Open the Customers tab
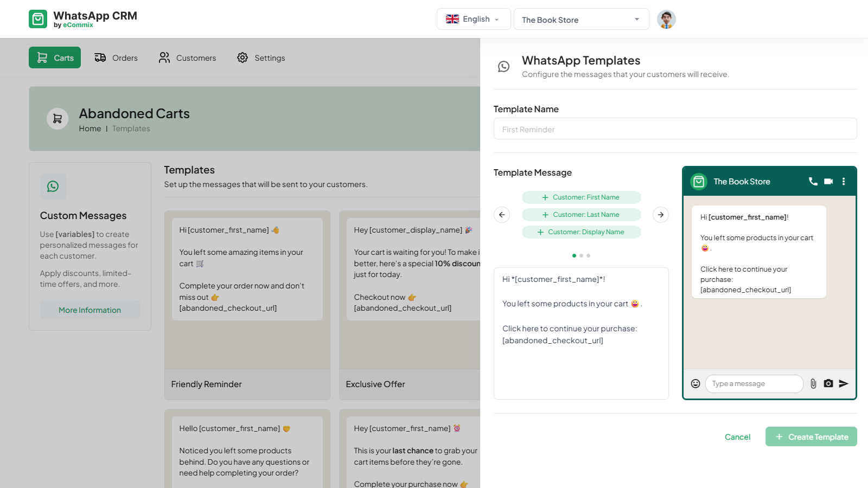The image size is (868, 488). coord(187,58)
